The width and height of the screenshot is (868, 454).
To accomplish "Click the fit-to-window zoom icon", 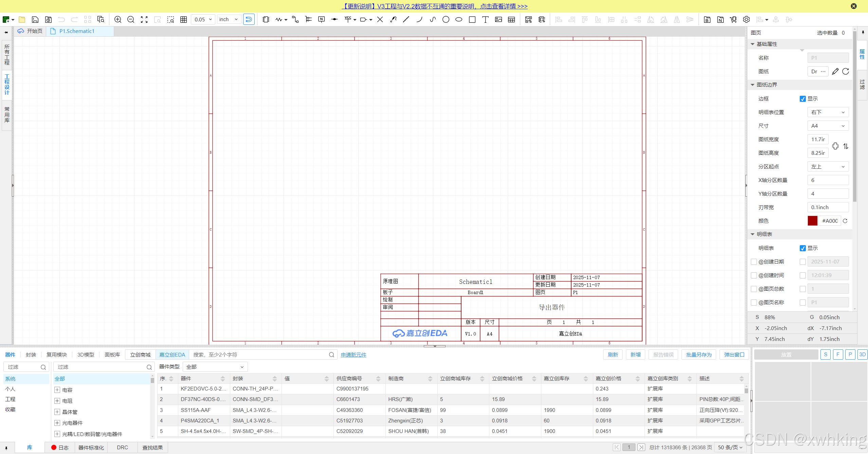I will click(x=144, y=20).
